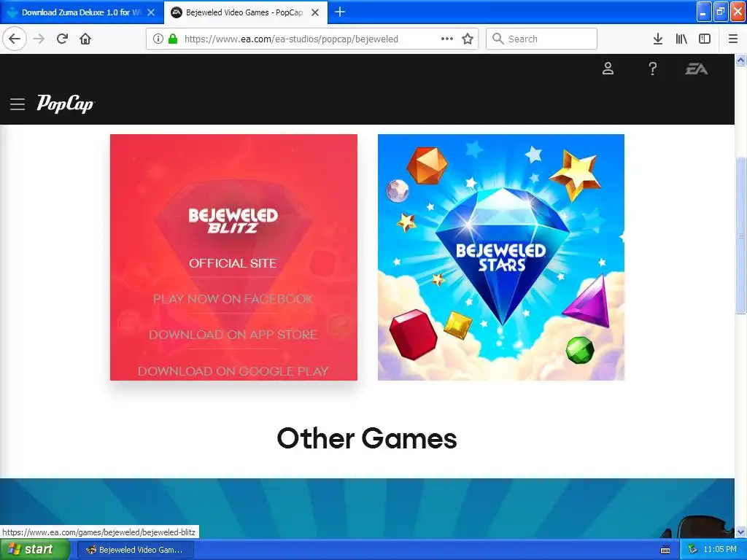This screenshot has width=747, height=560.
Task: Show site information icon in address bar
Action: coord(158,39)
